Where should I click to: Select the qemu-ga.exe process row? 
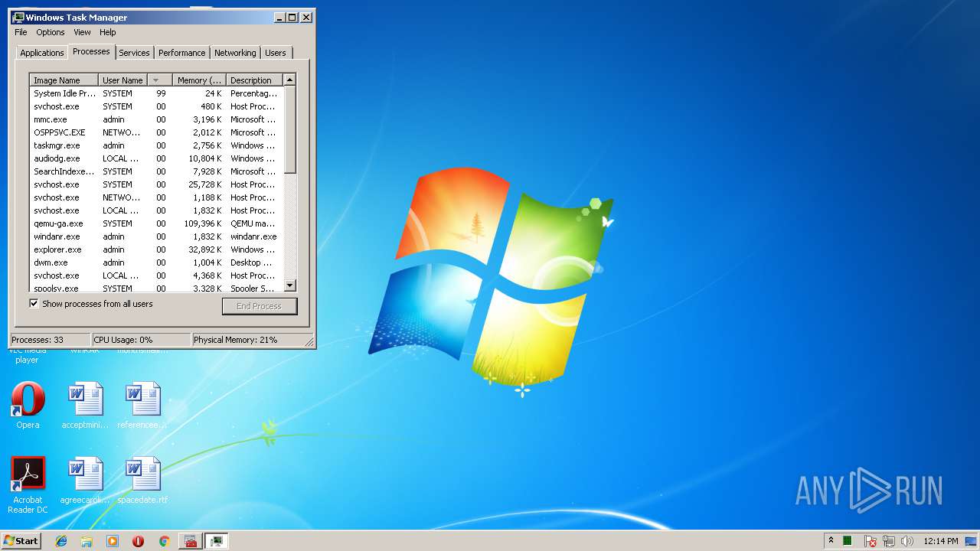point(156,223)
